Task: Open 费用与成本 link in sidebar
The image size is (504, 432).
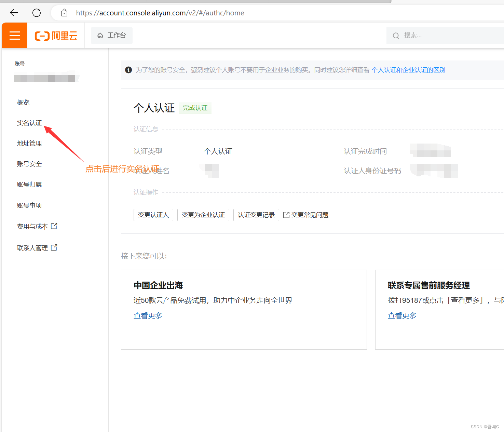Action: [x=32, y=227]
